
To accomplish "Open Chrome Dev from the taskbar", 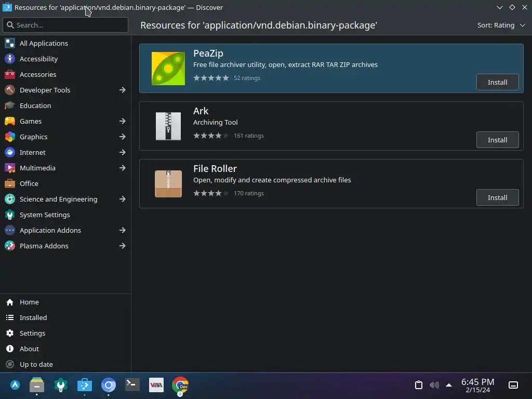I will coord(180,385).
